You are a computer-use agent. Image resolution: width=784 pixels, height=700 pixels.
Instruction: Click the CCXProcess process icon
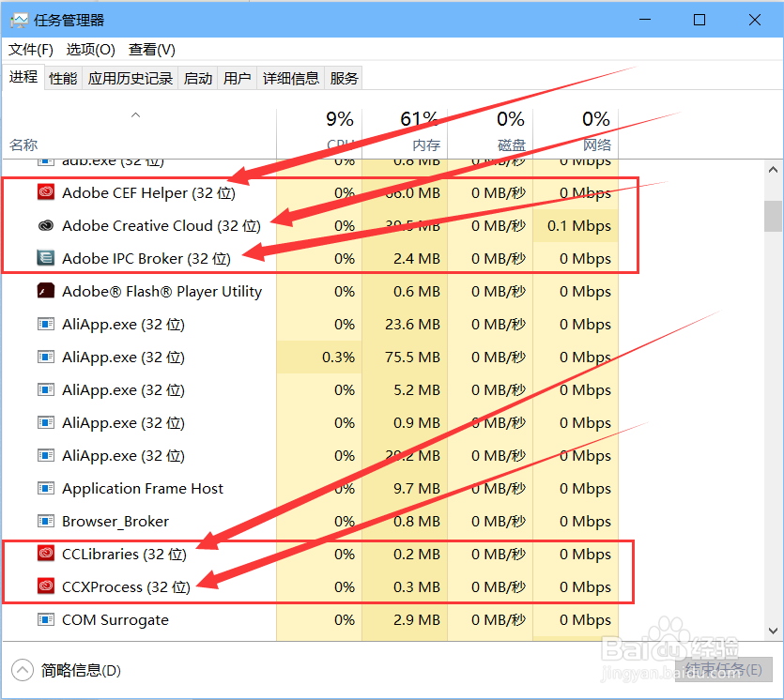pyautogui.click(x=46, y=586)
